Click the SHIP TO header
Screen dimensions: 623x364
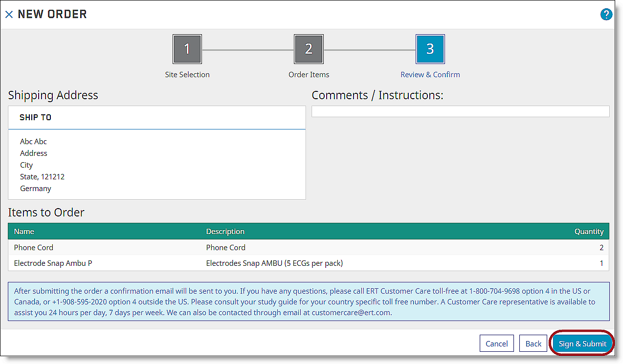(x=35, y=118)
